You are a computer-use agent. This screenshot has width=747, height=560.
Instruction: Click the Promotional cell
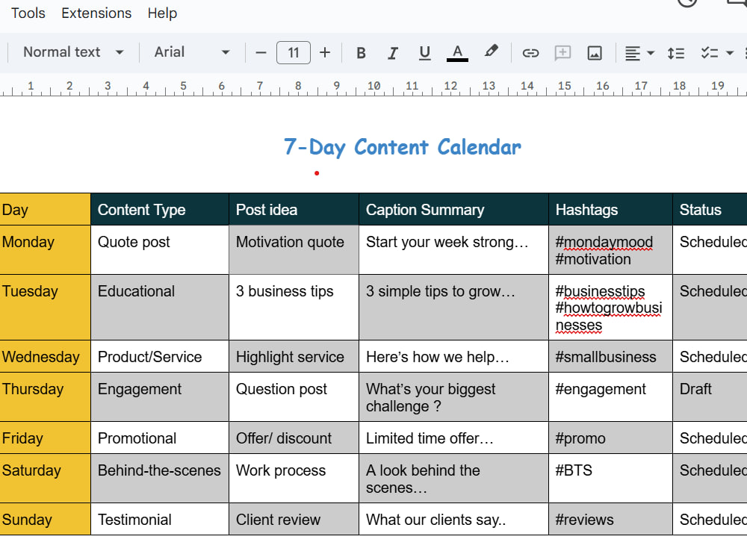[160, 438]
